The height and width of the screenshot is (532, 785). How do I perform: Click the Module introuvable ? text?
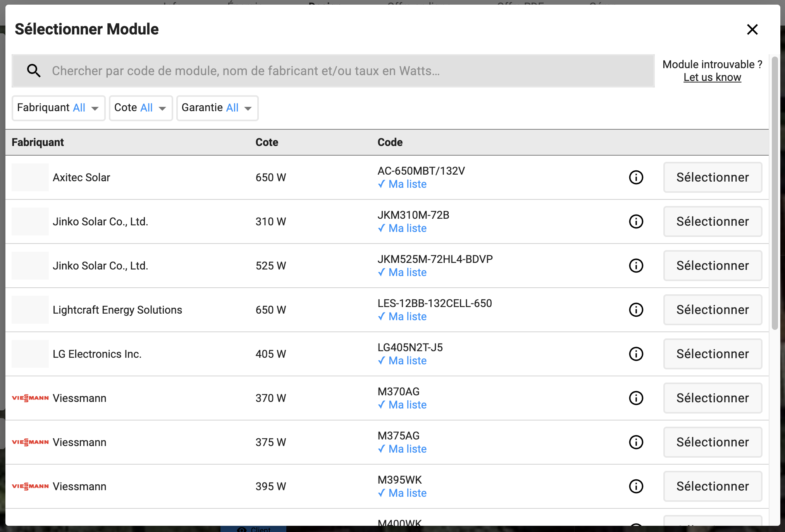712,64
